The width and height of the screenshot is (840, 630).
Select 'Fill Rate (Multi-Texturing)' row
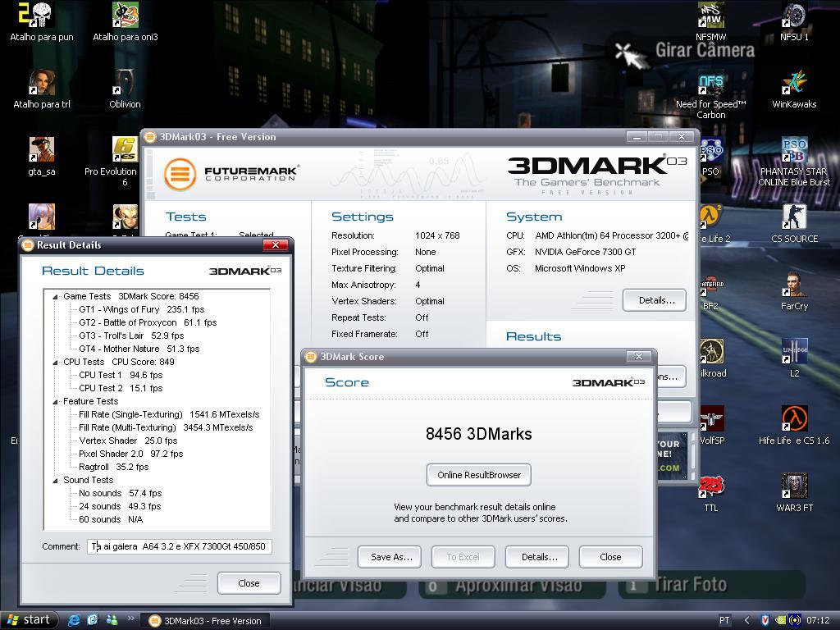tap(166, 427)
